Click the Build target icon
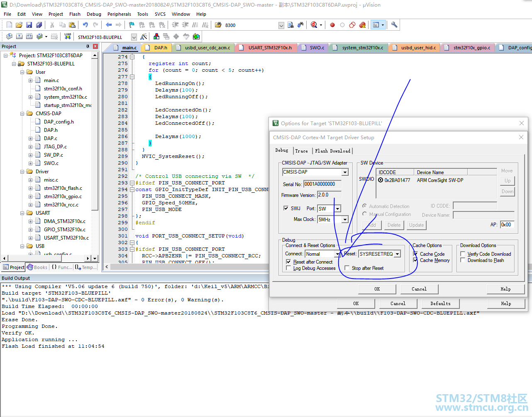Viewport: 532px width, 417px height. tap(19, 36)
